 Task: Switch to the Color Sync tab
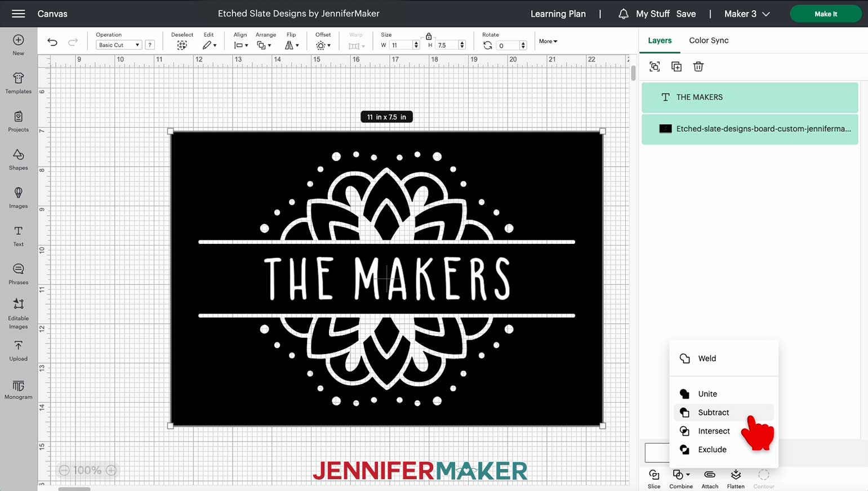coord(709,41)
